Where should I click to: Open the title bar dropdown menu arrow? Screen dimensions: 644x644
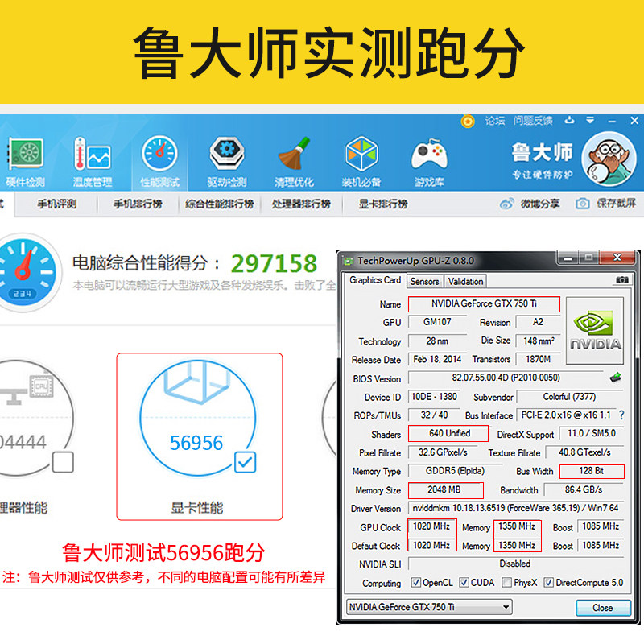click(x=590, y=120)
